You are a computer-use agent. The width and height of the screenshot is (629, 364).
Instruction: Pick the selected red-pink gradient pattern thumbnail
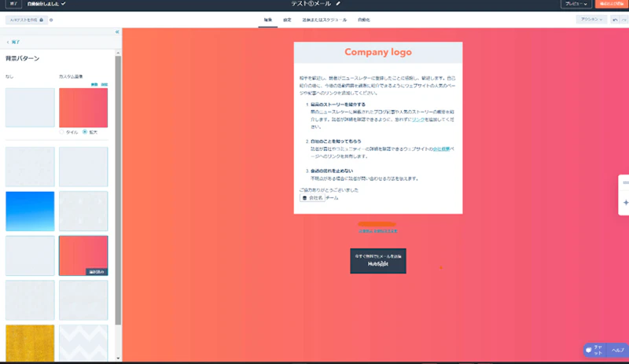[83, 256]
